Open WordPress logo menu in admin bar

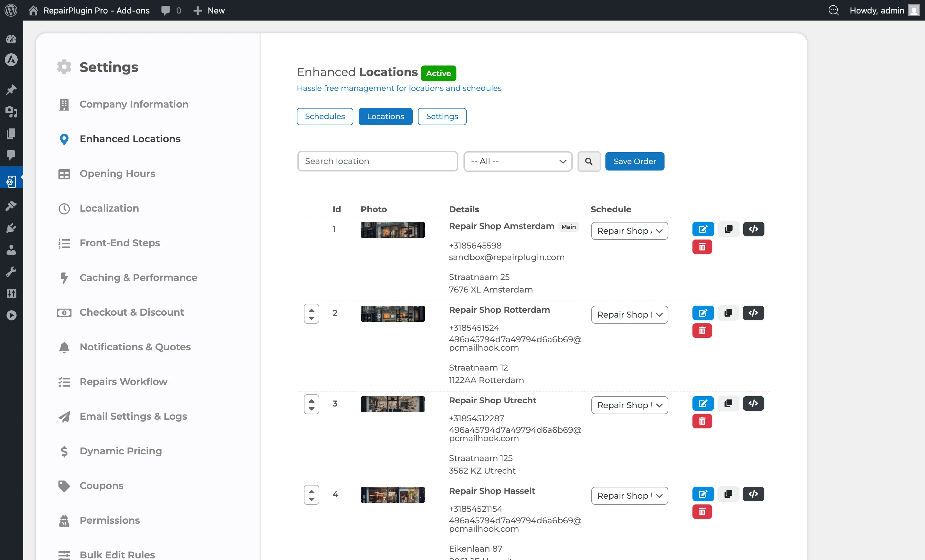click(11, 10)
